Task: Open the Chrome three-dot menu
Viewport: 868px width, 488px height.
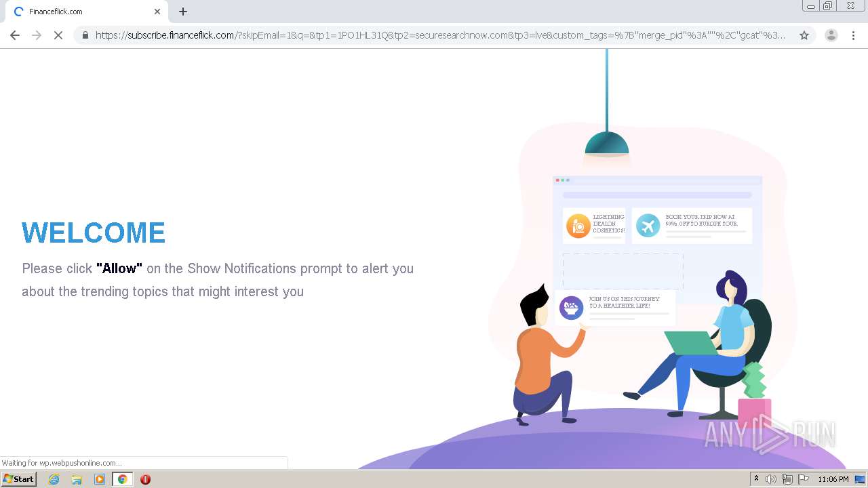Action: pos(854,35)
